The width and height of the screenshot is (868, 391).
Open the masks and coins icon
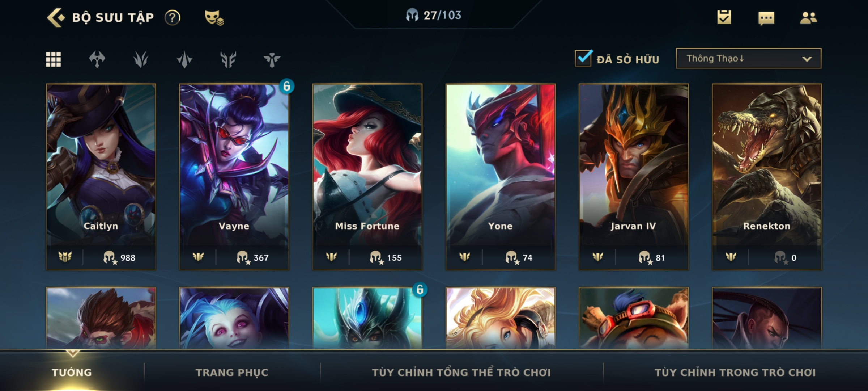coord(214,18)
